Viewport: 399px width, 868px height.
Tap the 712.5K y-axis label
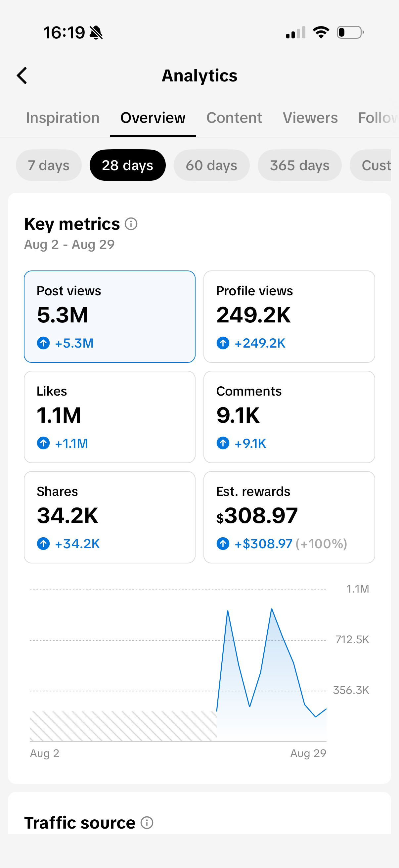pos(352,639)
